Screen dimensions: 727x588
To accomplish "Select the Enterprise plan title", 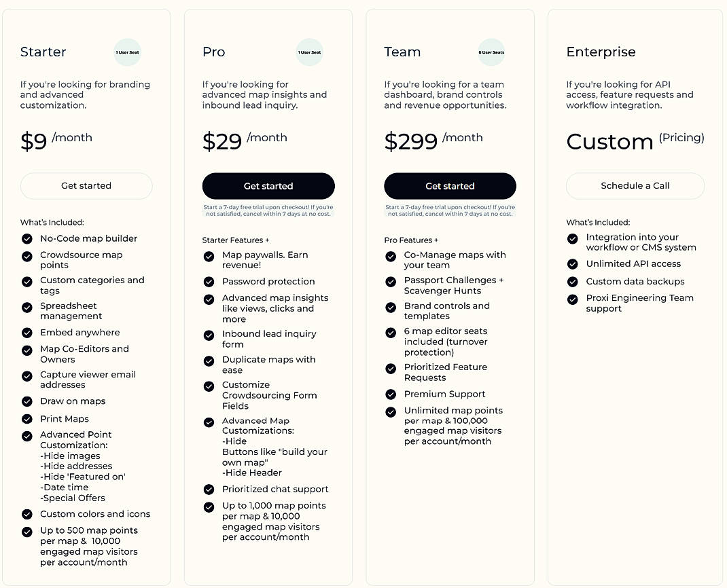I will [x=601, y=52].
